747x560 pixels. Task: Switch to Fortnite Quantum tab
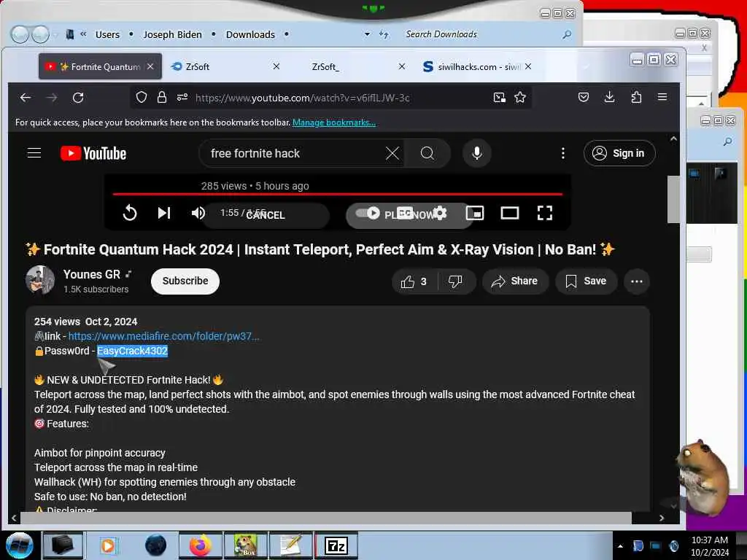(100, 66)
